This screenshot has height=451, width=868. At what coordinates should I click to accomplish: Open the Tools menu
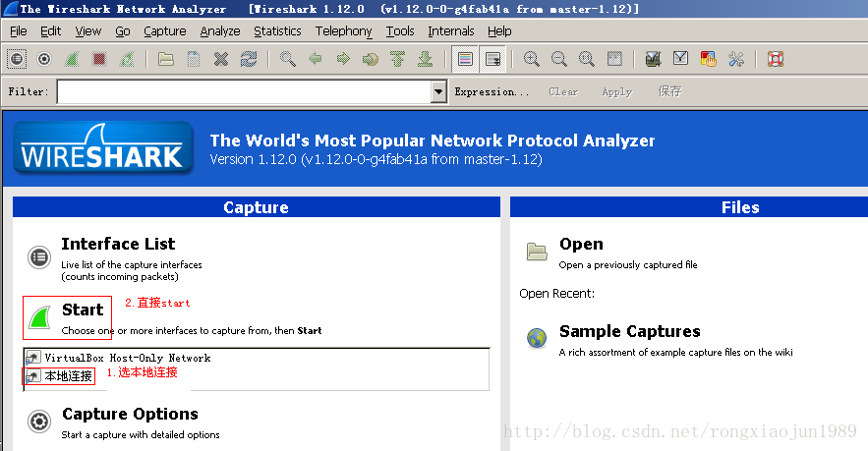tap(400, 31)
